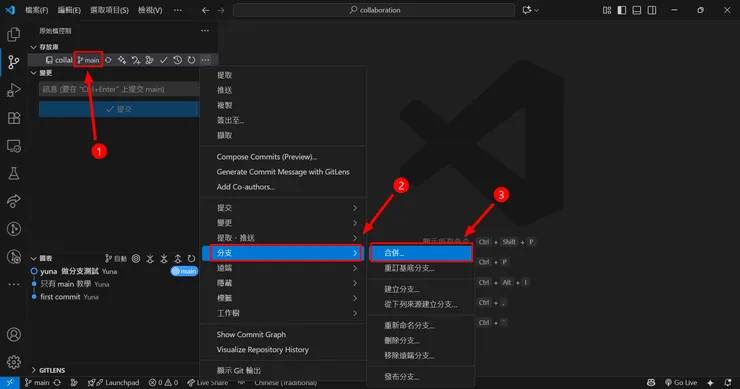740x389 pixels.
Task: Click the push icon in graph header
Action: pos(177,259)
